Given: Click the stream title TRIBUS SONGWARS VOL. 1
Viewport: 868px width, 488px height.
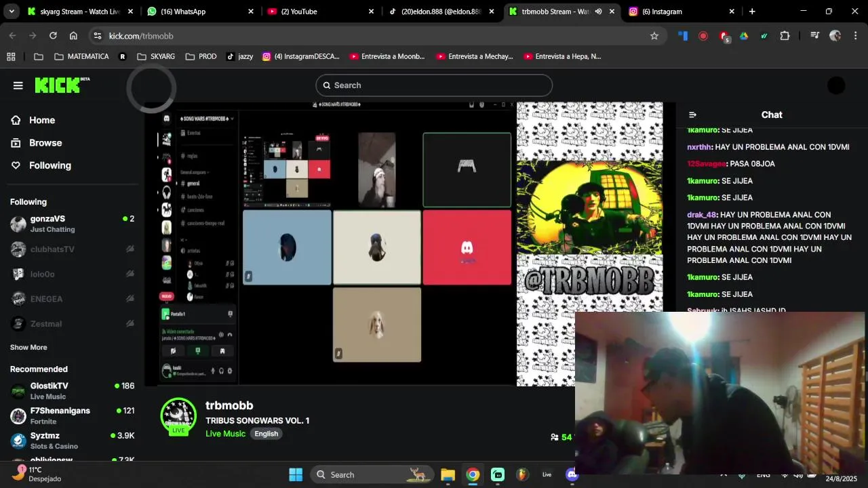Looking at the screenshot, I should click(x=258, y=420).
